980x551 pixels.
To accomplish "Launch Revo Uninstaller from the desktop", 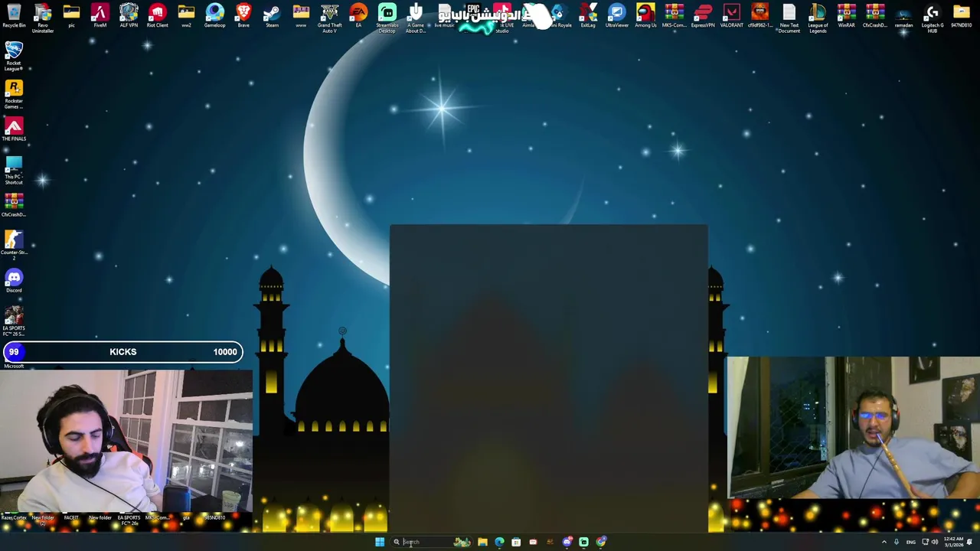I will (43, 18).
